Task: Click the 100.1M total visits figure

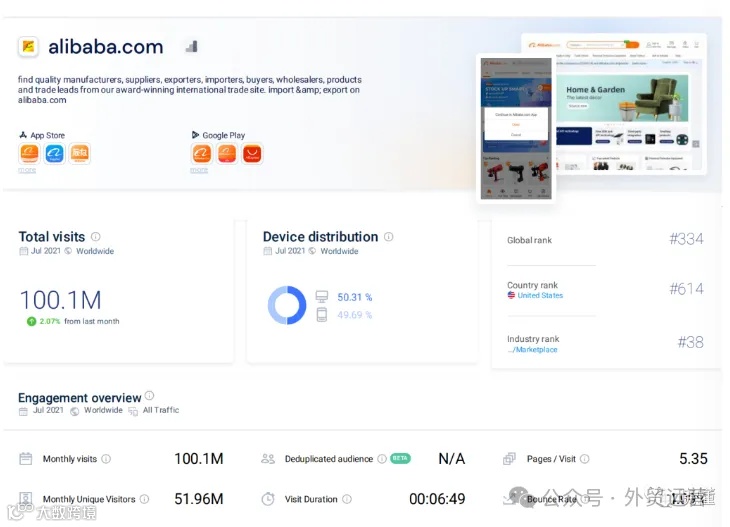Action: point(61,300)
